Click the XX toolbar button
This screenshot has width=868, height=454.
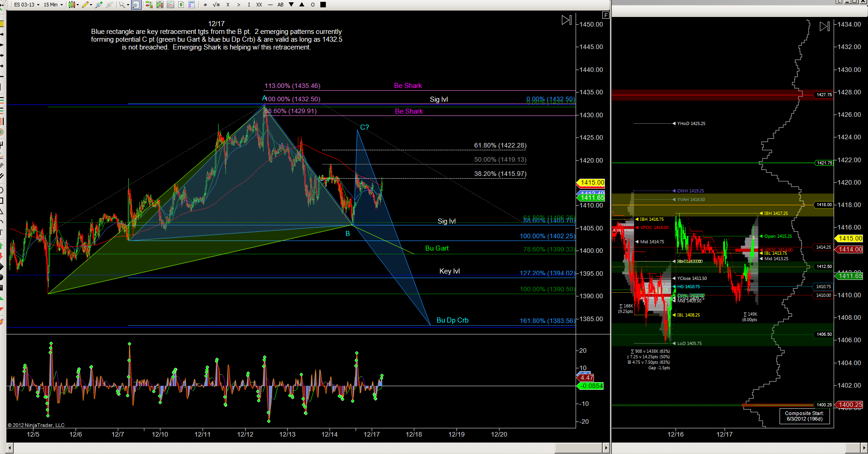click(259, 5)
